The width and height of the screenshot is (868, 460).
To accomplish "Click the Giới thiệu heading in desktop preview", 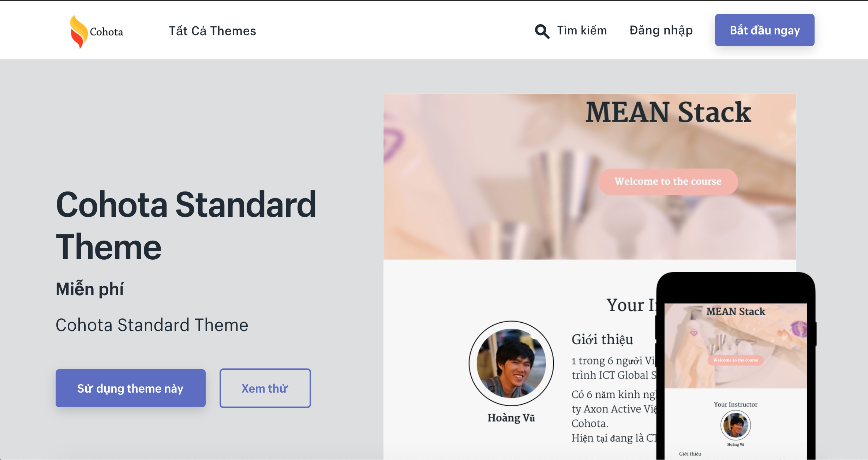I will pyautogui.click(x=602, y=340).
